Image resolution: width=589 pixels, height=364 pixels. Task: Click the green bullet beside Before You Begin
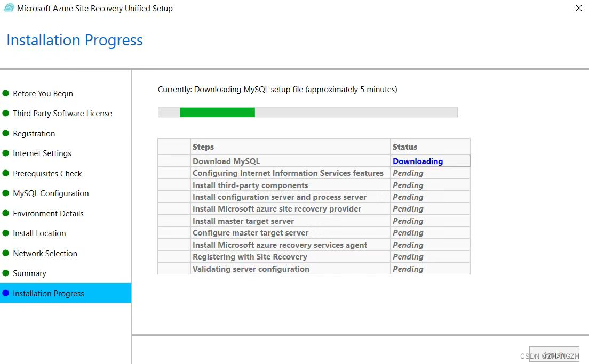tap(6, 93)
